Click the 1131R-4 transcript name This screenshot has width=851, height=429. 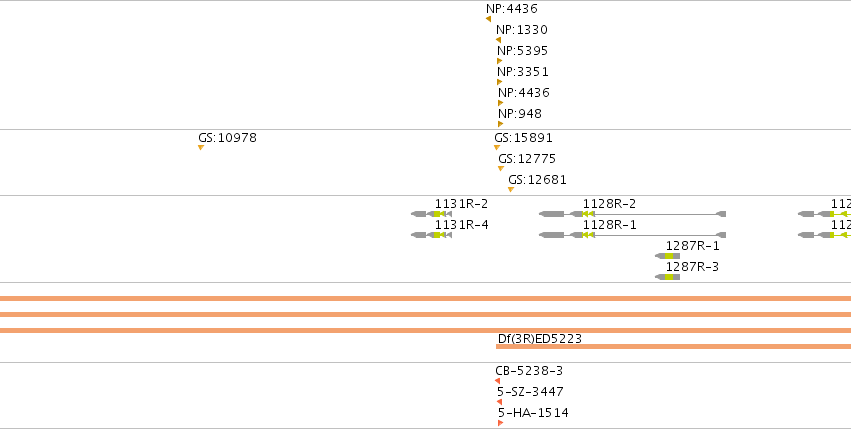(461, 225)
